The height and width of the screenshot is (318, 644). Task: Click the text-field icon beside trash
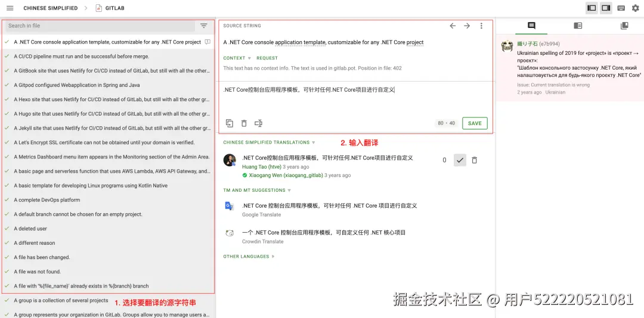tap(258, 123)
